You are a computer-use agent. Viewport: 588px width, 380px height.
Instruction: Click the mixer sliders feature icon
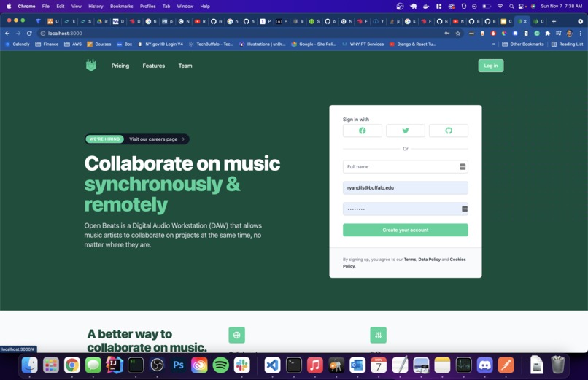click(x=378, y=335)
